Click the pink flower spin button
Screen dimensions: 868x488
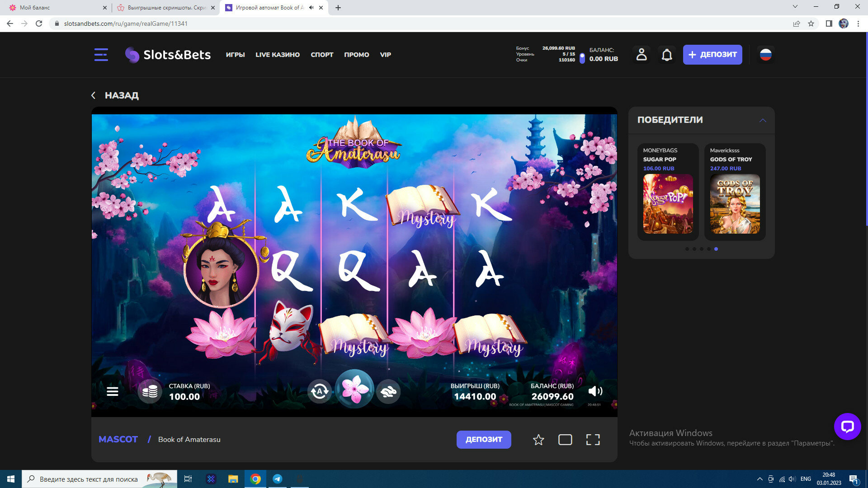(x=354, y=389)
